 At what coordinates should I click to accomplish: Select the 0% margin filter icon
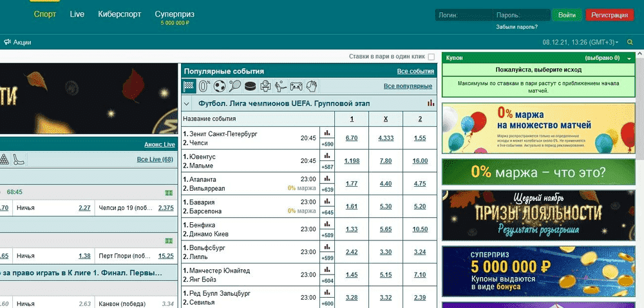click(x=205, y=86)
